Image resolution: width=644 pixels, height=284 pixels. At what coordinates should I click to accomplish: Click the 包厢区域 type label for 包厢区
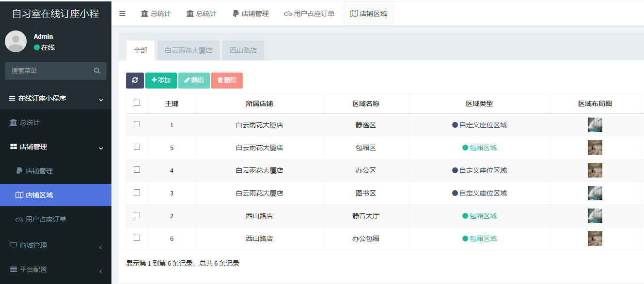pyautogui.click(x=483, y=148)
